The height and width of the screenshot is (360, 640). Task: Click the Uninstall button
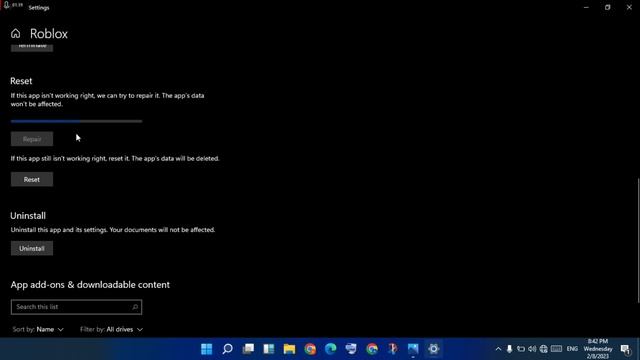[32, 249]
